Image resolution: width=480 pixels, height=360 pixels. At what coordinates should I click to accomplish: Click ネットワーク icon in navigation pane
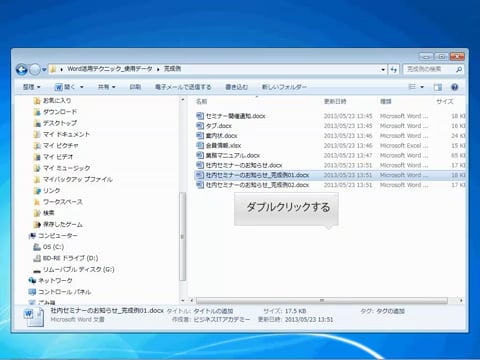click(x=32, y=281)
